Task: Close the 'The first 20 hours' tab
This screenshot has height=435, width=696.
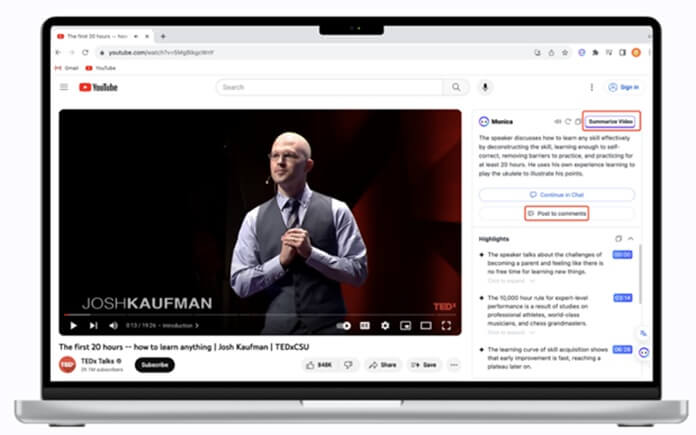Action: pos(147,36)
